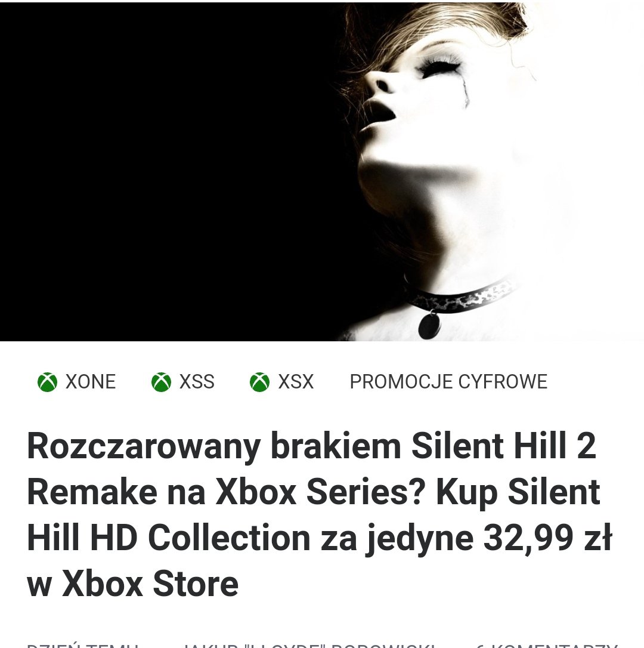Open the XSX platform tag

click(x=281, y=382)
